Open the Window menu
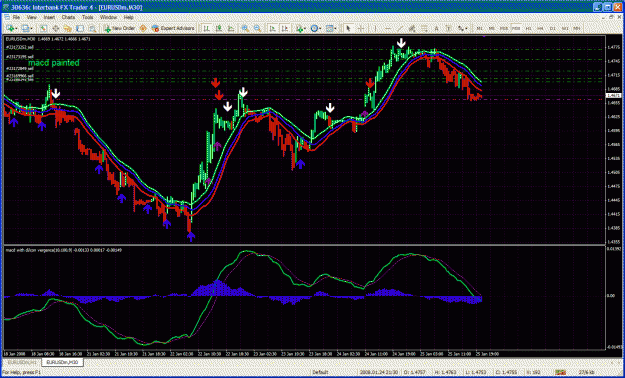This screenshot has width=625, height=378. (x=108, y=18)
